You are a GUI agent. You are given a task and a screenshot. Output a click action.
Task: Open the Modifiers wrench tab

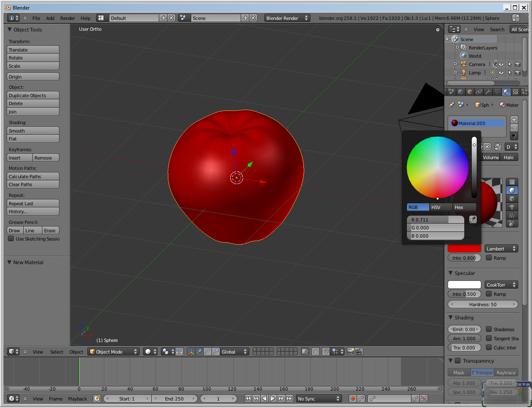pyautogui.click(x=488, y=91)
